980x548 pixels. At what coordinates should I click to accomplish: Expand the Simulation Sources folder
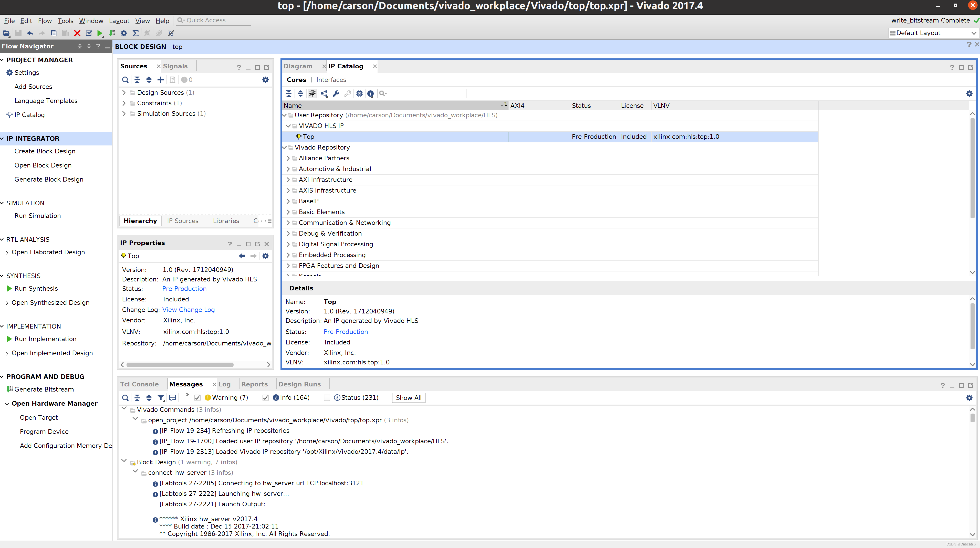pos(124,114)
